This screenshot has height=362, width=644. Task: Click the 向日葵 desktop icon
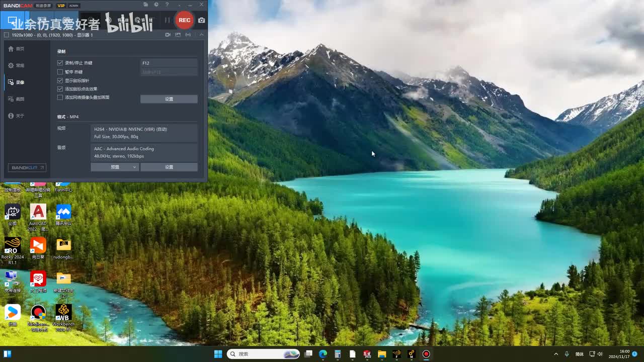[x=38, y=248]
